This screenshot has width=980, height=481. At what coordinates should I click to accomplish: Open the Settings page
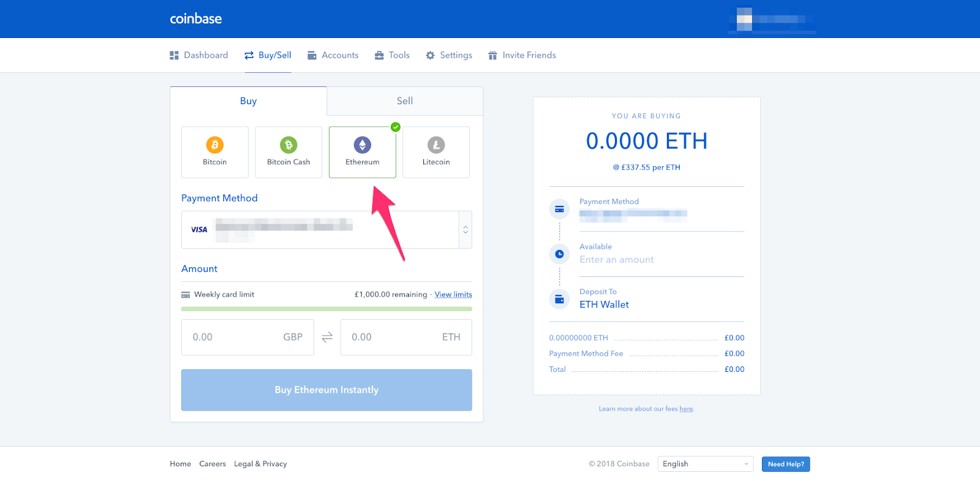(x=449, y=55)
